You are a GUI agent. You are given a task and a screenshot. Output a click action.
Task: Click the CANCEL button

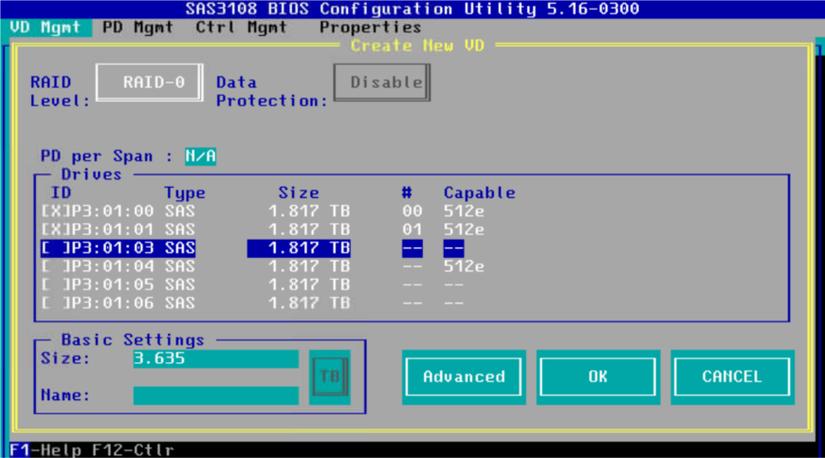click(732, 377)
